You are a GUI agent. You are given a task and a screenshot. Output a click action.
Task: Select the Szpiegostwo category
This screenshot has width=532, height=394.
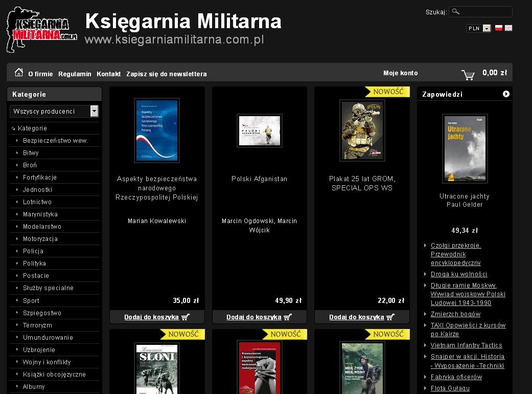42,313
